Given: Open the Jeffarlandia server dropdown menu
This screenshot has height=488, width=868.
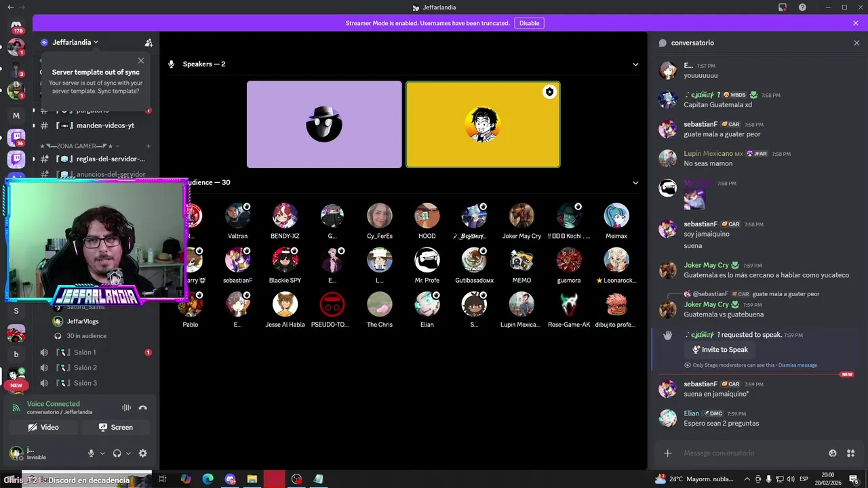Looking at the screenshot, I should click(75, 42).
